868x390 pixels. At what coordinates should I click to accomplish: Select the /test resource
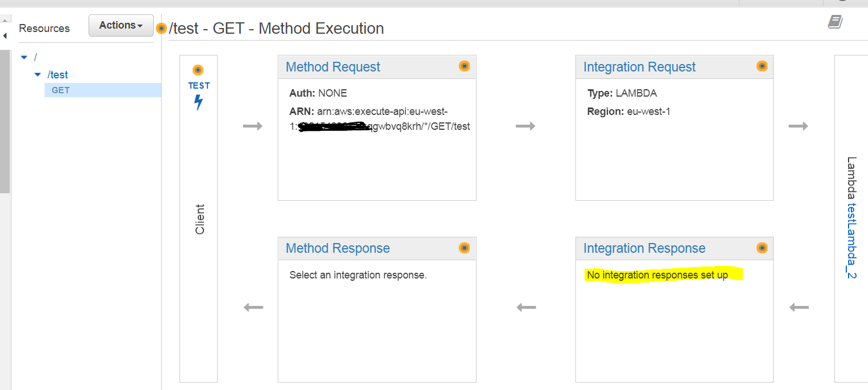58,74
